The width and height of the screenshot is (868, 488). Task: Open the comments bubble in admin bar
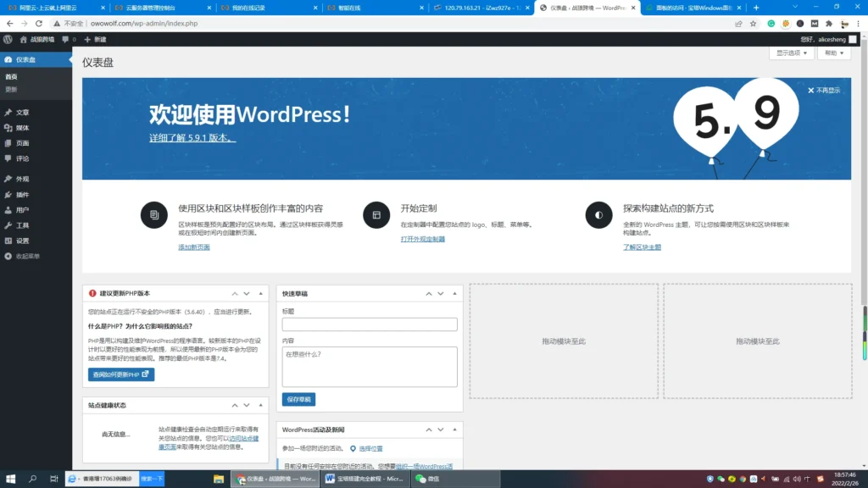69,39
